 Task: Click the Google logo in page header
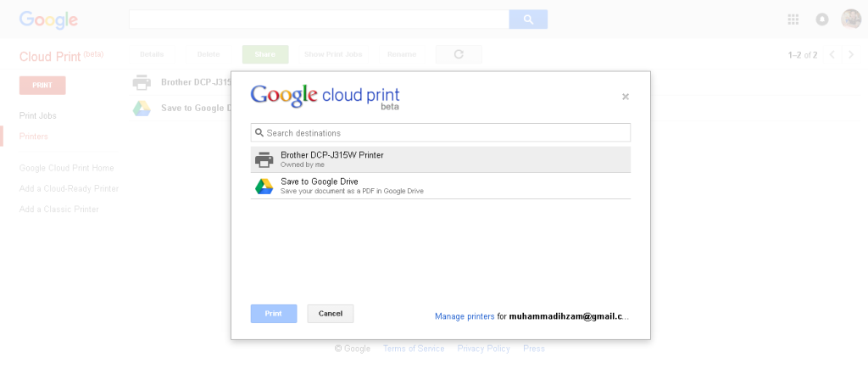48,20
